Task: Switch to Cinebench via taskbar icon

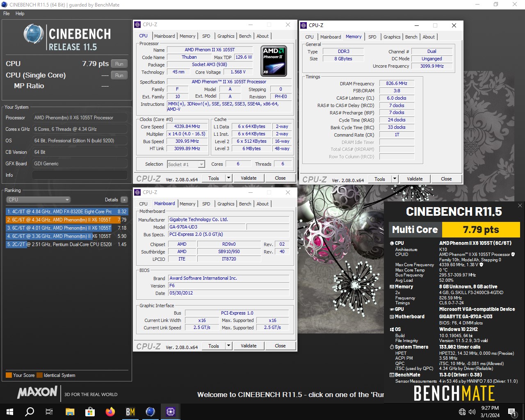Action: [x=151, y=412]
